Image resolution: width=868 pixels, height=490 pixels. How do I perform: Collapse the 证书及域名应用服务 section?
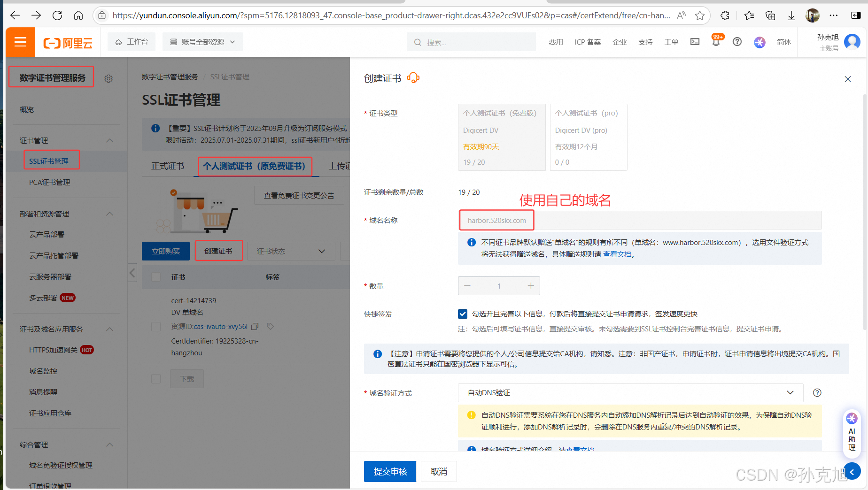pyautogui.click(x=109, y=329)
